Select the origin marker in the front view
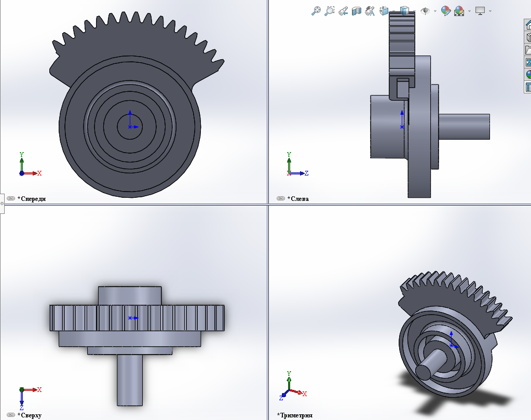Viewport: 531px width, 420px height. [130, 127]
